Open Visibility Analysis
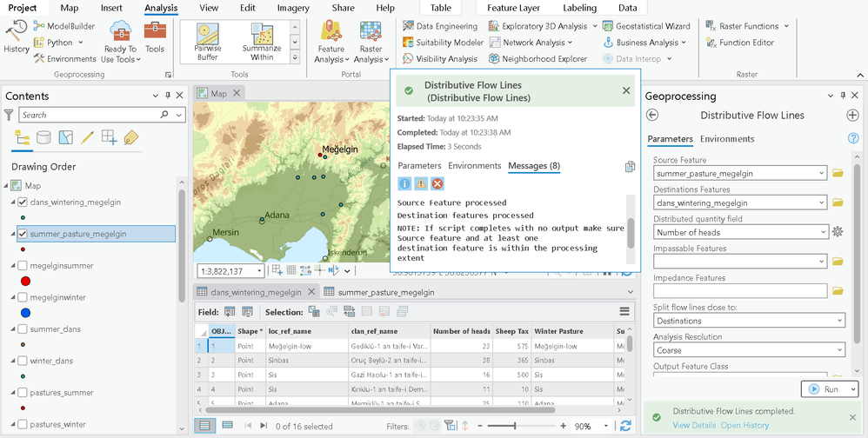This screenshot has height=438, width=868. coord(440,58)
